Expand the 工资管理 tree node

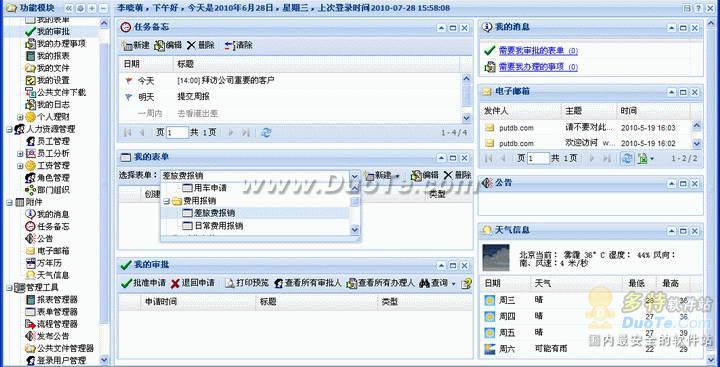coord(20,165)
